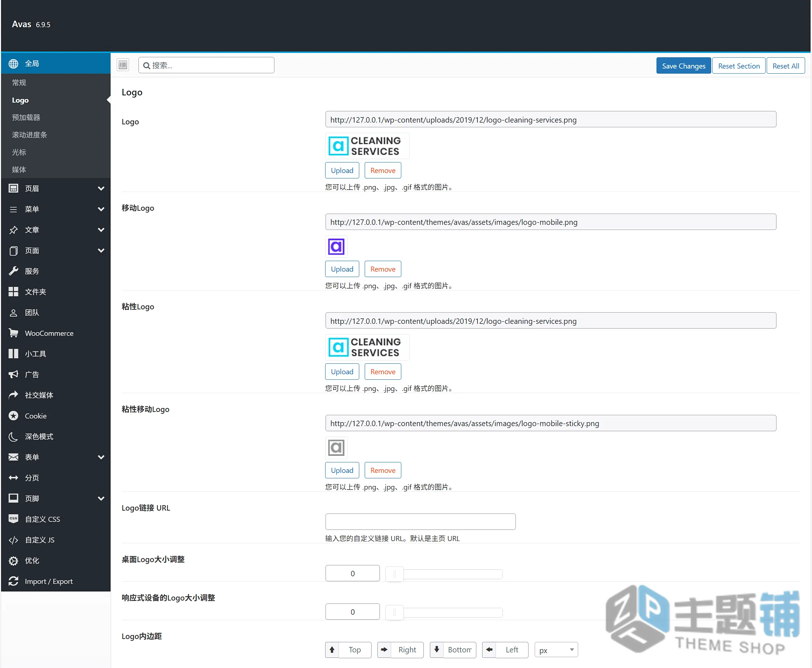Click the 深色模式 moon icon
The image size is (812, 668).
tap(13, 436)
